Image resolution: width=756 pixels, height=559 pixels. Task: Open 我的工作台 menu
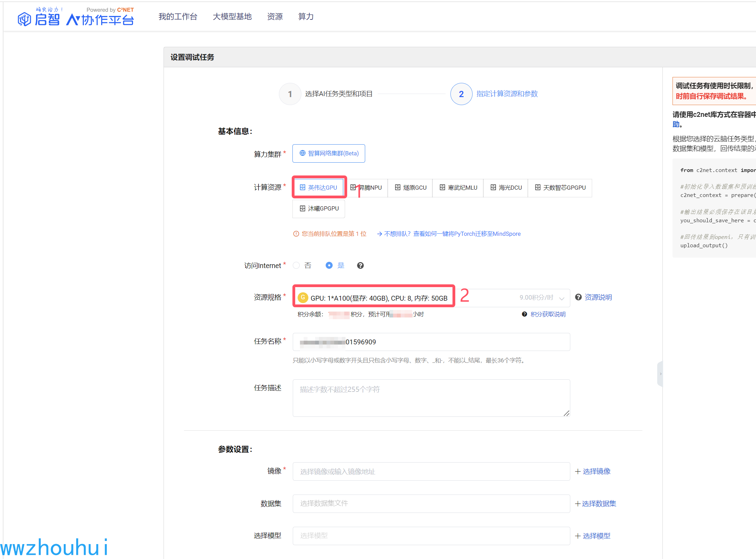[178, 16]
